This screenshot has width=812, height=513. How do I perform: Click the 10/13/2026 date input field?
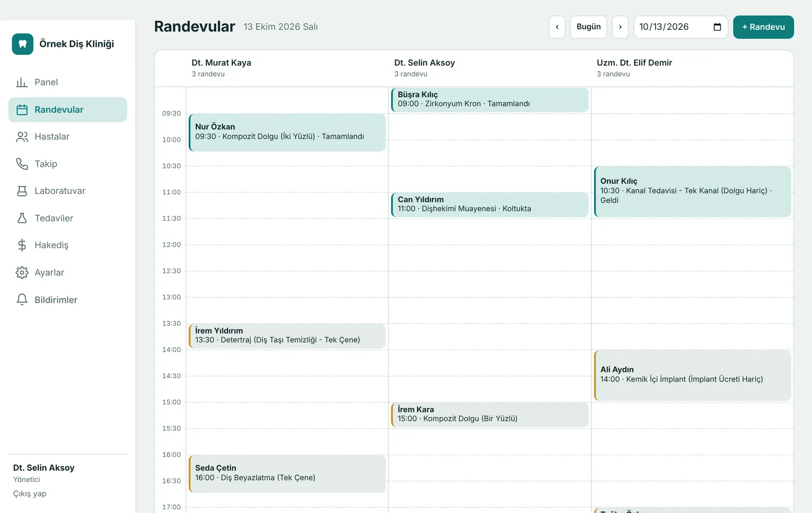[x=681, y=27]
